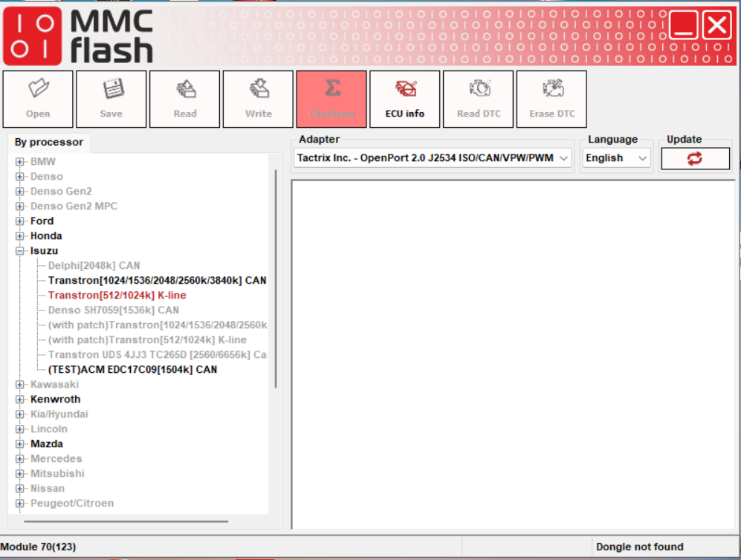Expand the Kawasaki tree node
741x560 pixels.
19,385
